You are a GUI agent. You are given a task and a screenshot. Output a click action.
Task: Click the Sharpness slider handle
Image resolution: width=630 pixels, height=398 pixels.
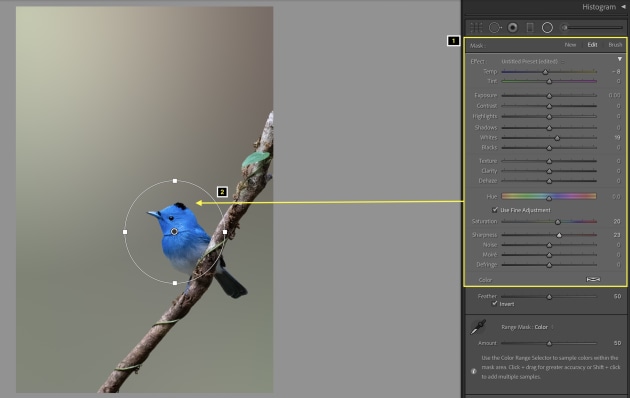tap(559, 235)
